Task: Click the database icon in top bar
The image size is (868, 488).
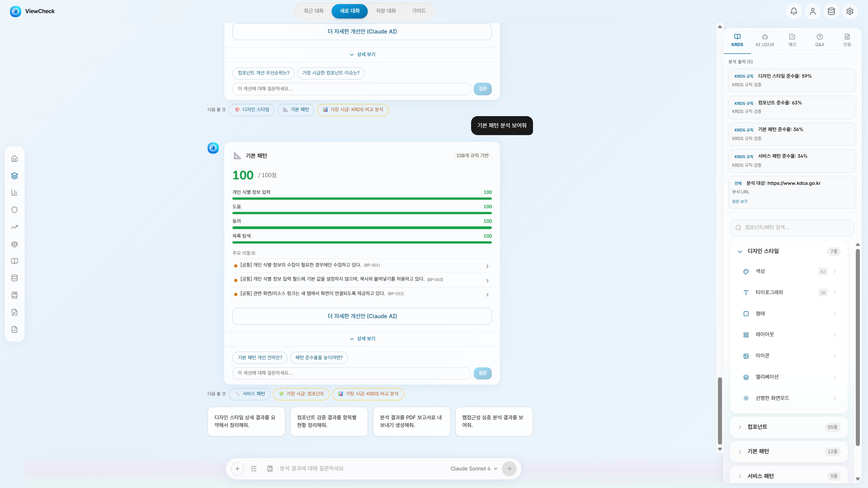Action: click(x=831, y=11)
